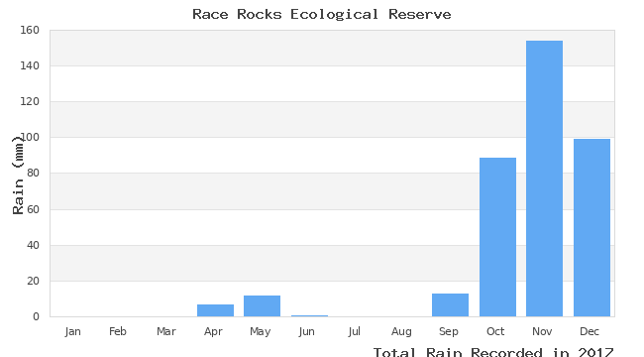Click the 'Feb' month label

pos(118,331)
